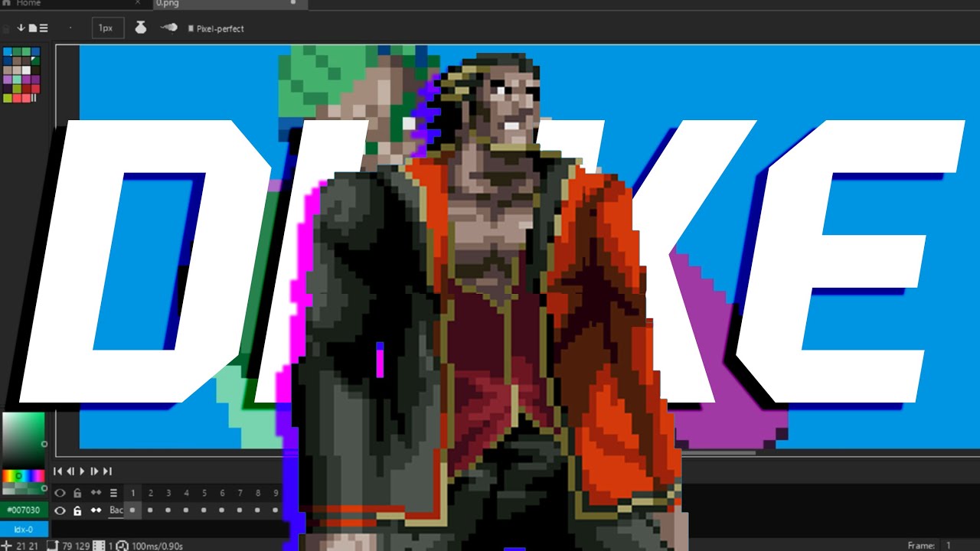Select frame 8 header in timeline
980x551 pixels.
(258, 494)
